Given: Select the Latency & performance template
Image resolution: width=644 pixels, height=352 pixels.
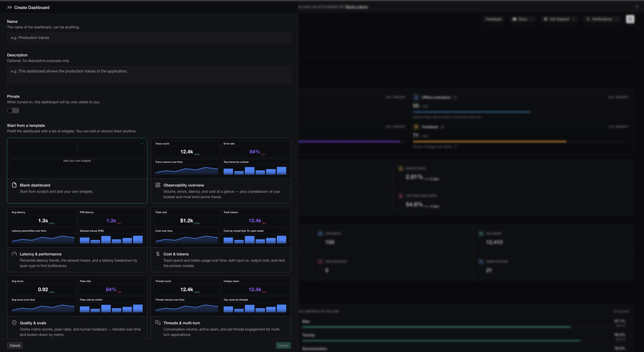Looking at the screenshot, I should pyautogui.click(x=77, y=240).
